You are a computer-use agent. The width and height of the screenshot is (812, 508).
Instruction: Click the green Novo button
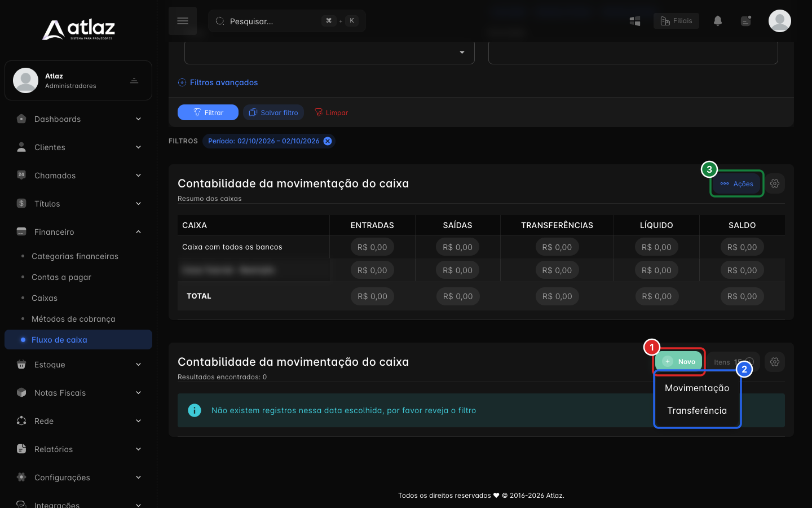[x=679, y=361]
